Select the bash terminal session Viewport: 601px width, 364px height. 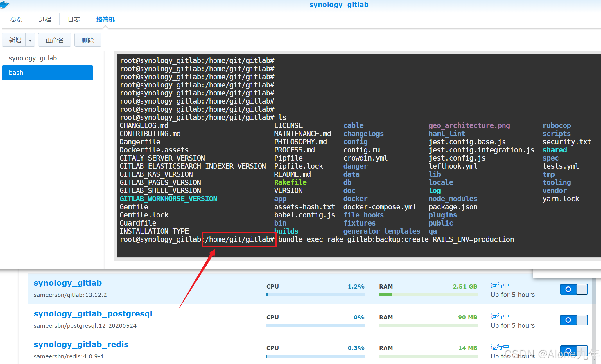(47, 73)
